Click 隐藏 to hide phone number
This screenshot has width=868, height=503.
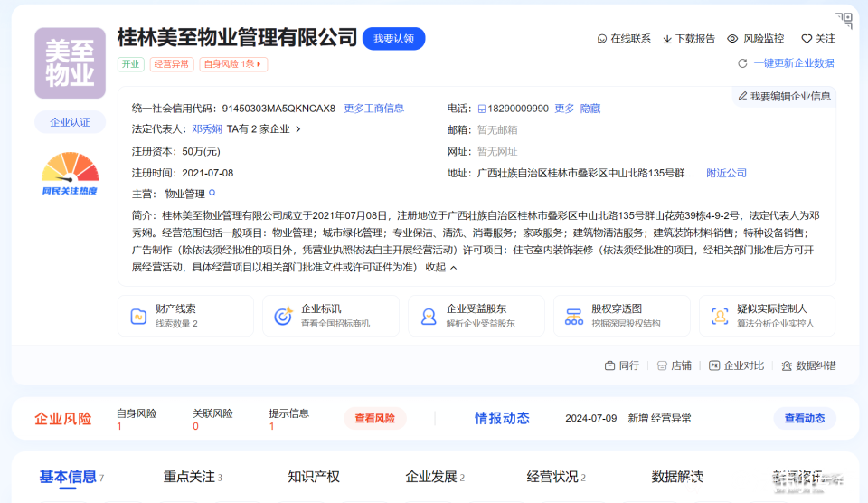[x=590, y=109]
